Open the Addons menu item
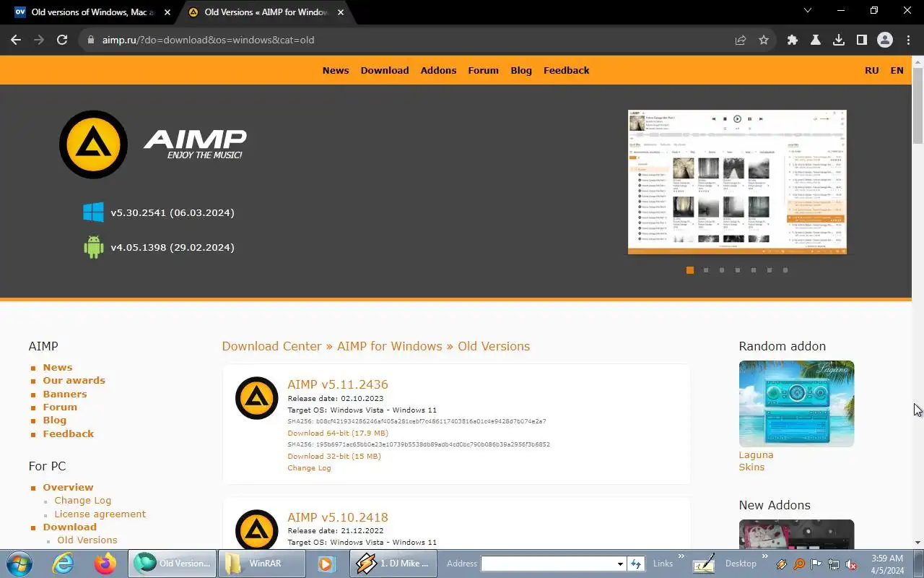 pos(438,70)
